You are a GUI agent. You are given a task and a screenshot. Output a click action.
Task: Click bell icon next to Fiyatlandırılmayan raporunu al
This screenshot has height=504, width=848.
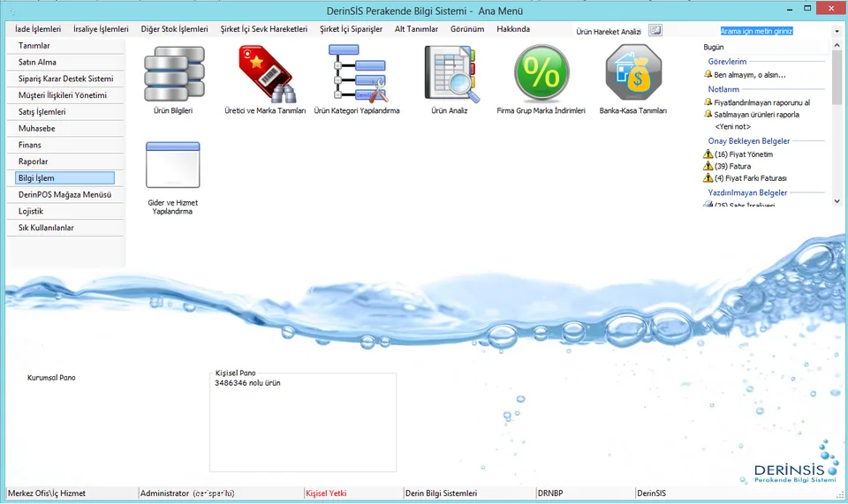[x=708, y=102]
